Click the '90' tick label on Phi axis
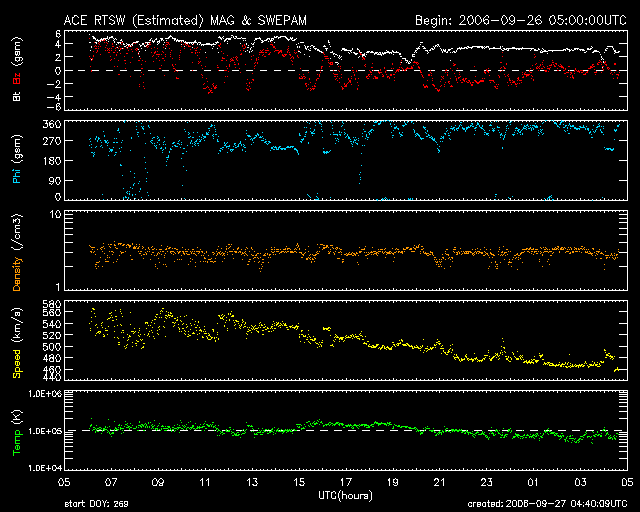Viewport: 640px width, 512px height. [55, 180]
